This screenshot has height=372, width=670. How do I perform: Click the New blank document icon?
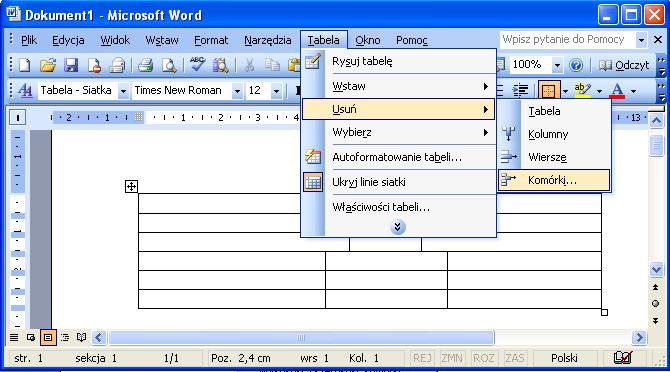click(25, 65)
